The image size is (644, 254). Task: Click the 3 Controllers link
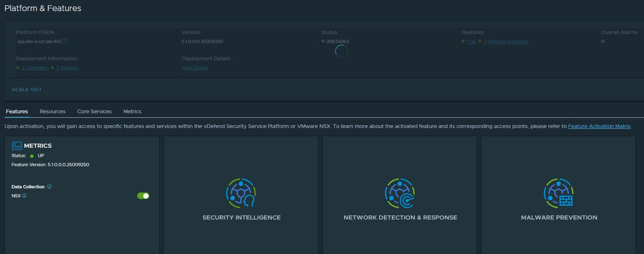pyautogui.click(x=35, y=68)
